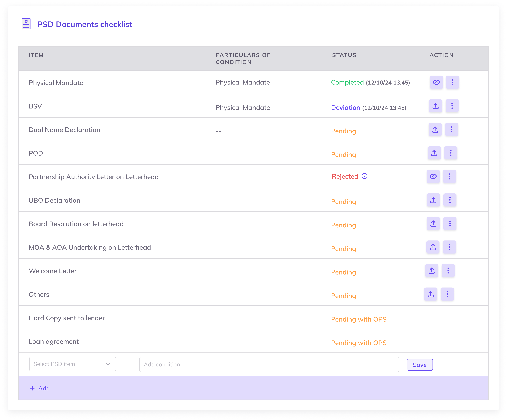Upload Board Resolution on letterhead document
Viewport: 507px width, 420px height.
(433, 223)
